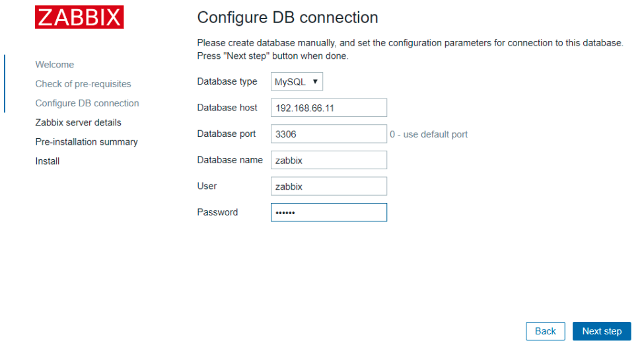The height and width of the screenshot is (347, 644).
Task: Jump to Zabbix server details step
Action: coord(79,122)
